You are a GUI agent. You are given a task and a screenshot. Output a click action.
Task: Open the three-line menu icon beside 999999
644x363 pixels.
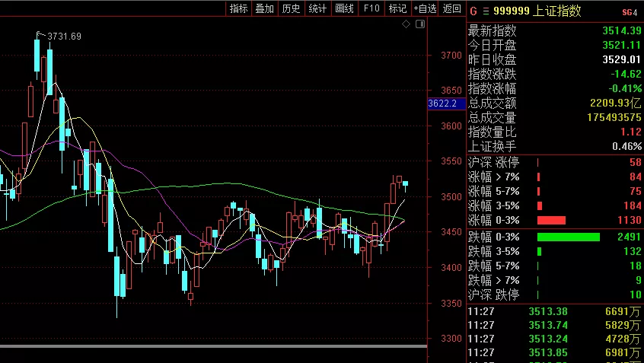coord(486,11)
